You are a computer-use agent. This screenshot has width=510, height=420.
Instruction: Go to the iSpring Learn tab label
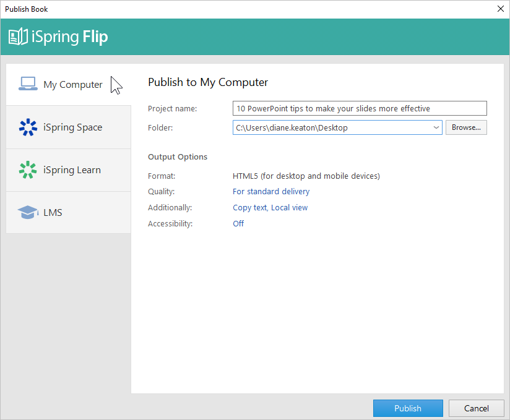point(72,170)
